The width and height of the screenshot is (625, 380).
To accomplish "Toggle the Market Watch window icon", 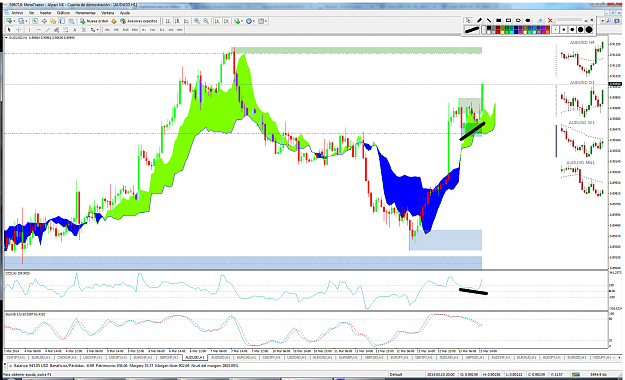I will [35, 21].
